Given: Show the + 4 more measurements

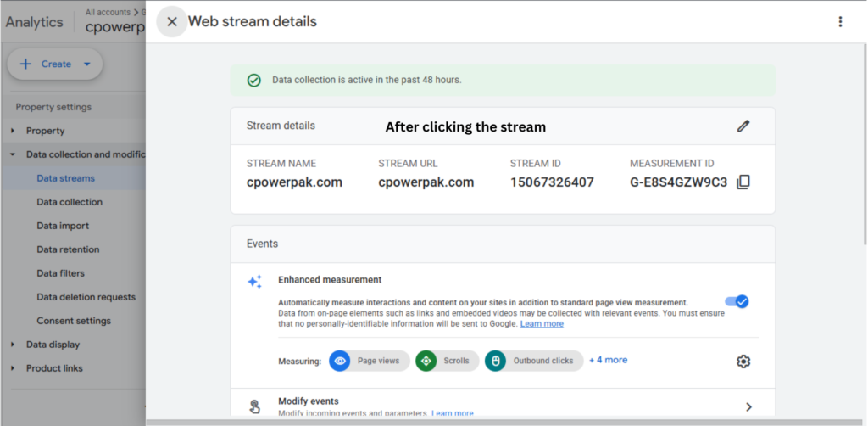Looking at the screenshot, I should (609, 360).
